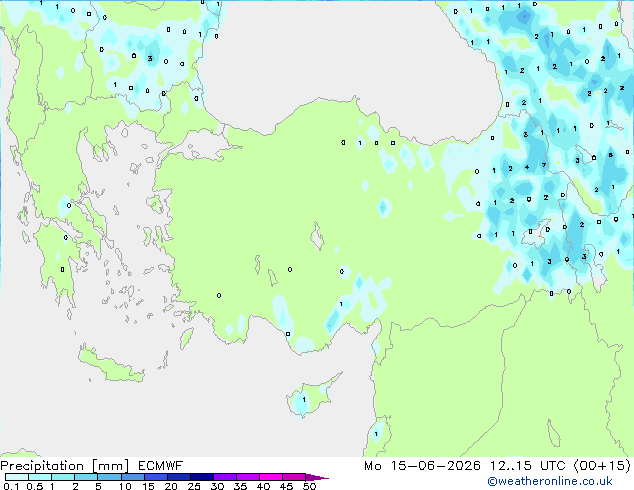Image resolution: width=634 pixels, height=490 pixels.
Task: Click the 'Precipitation' title text
Action: pos(42,466)
